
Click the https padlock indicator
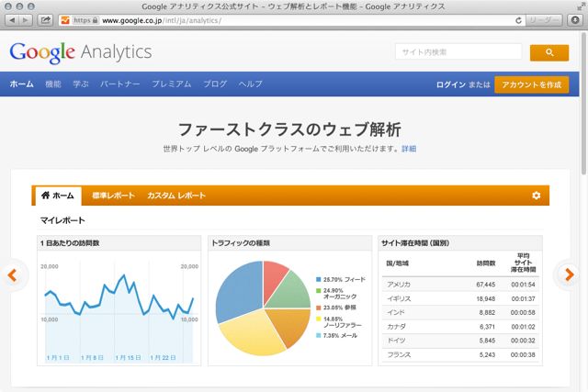[85, 20]
